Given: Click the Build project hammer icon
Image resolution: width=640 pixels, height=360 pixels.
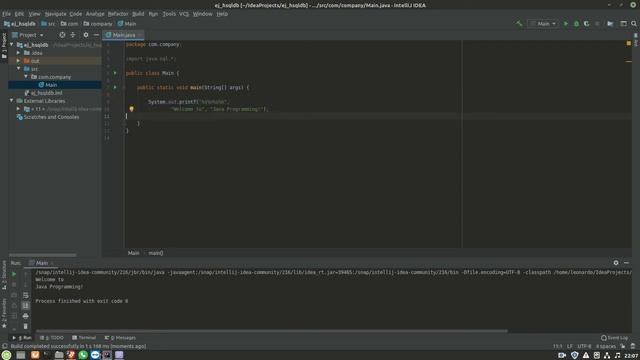Looking at the screenshot, I should [519, 24].
